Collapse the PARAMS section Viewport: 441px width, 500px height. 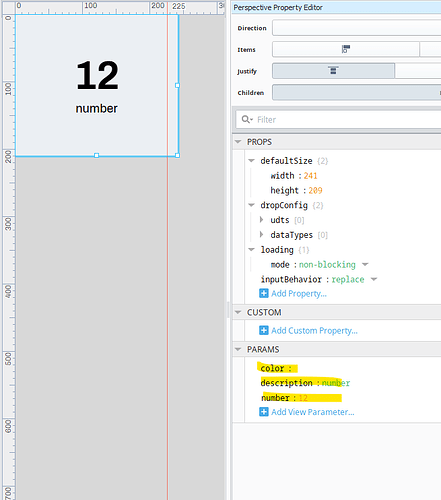(x=238, y=349)
